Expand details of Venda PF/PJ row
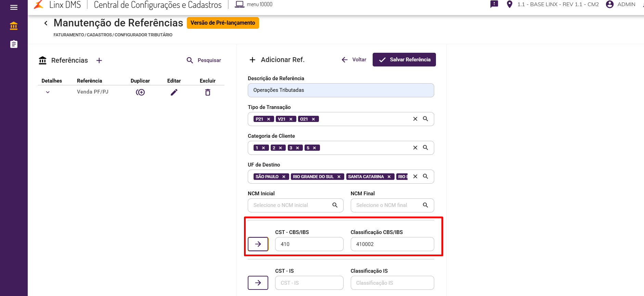This screenshot has height=296, width=644. point(48,92)
